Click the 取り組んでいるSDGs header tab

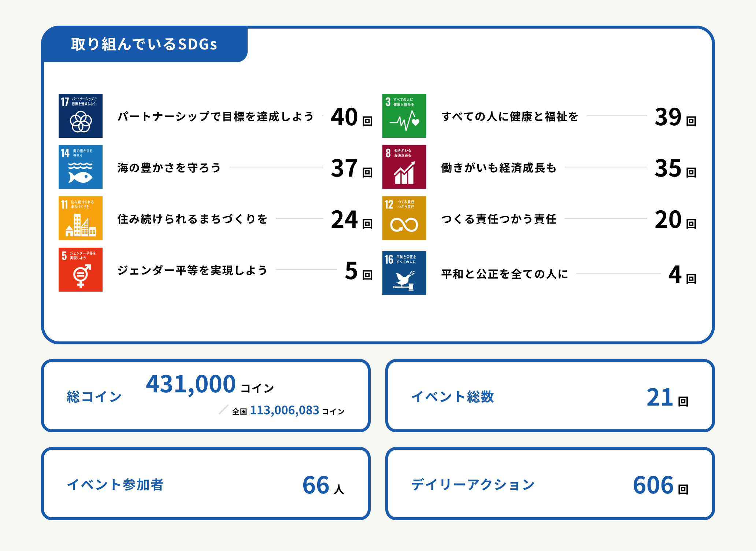point(144,44)
